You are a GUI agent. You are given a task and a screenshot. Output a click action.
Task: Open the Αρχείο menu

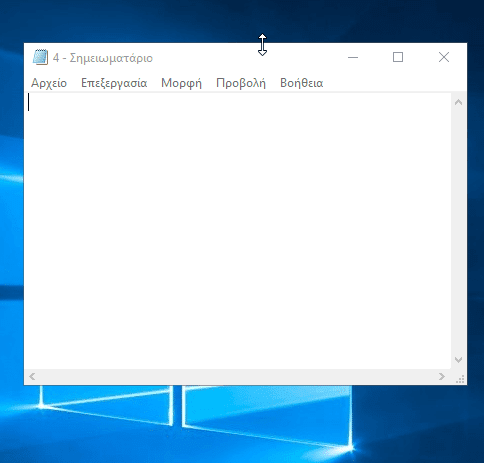[49, 83]
